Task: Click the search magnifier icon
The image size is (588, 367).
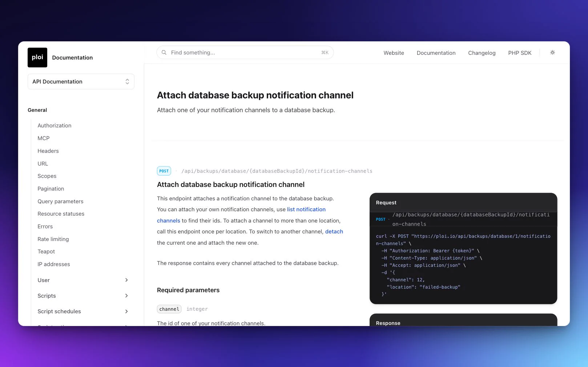Action: click(x=164, y=53)
